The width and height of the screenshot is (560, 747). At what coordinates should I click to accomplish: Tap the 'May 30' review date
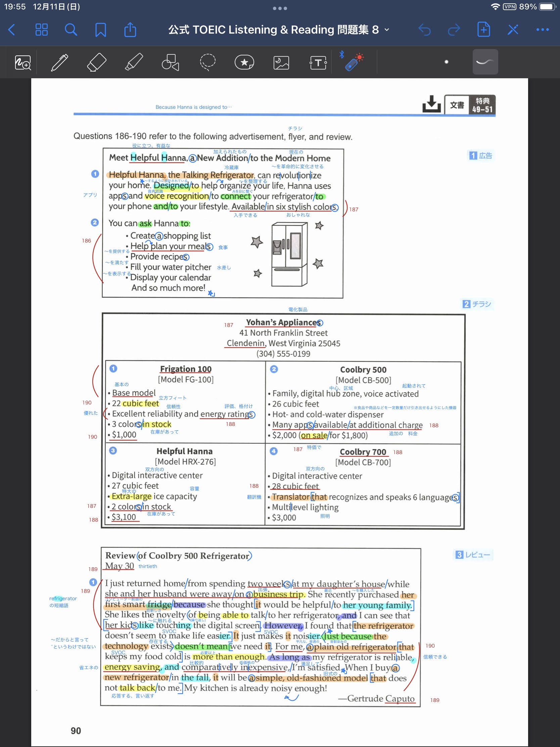tap(120, 566)
